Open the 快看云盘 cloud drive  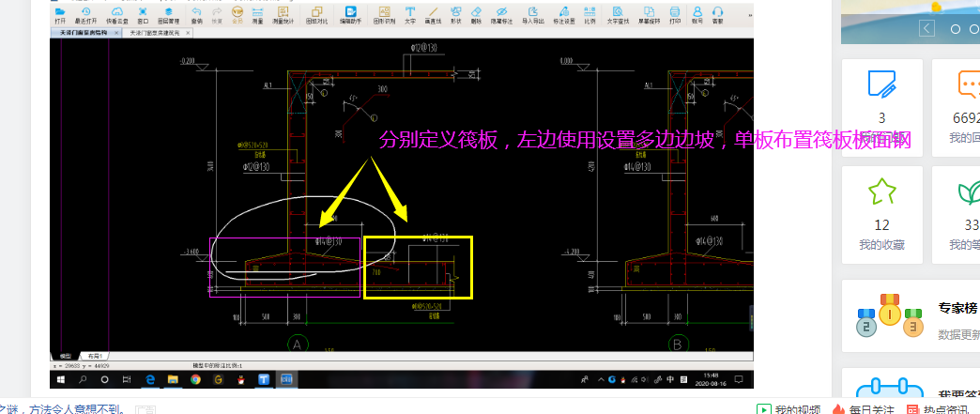(x=117, y=16)
